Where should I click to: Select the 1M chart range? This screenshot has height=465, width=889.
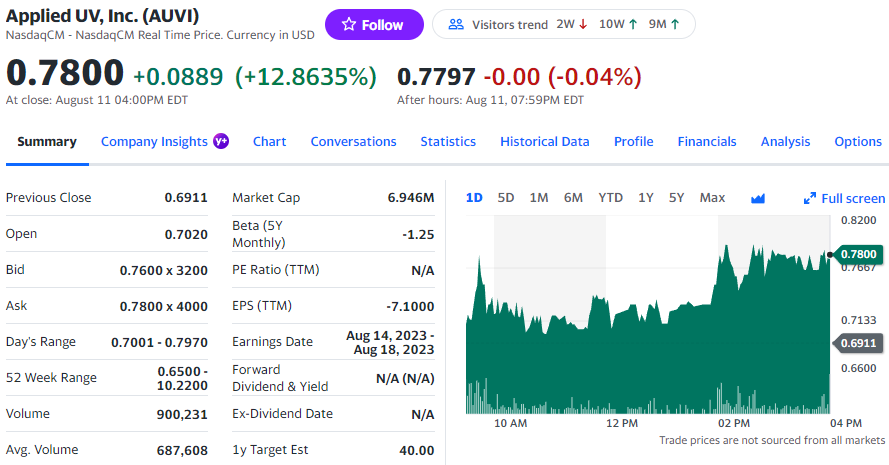coord(539,198)
